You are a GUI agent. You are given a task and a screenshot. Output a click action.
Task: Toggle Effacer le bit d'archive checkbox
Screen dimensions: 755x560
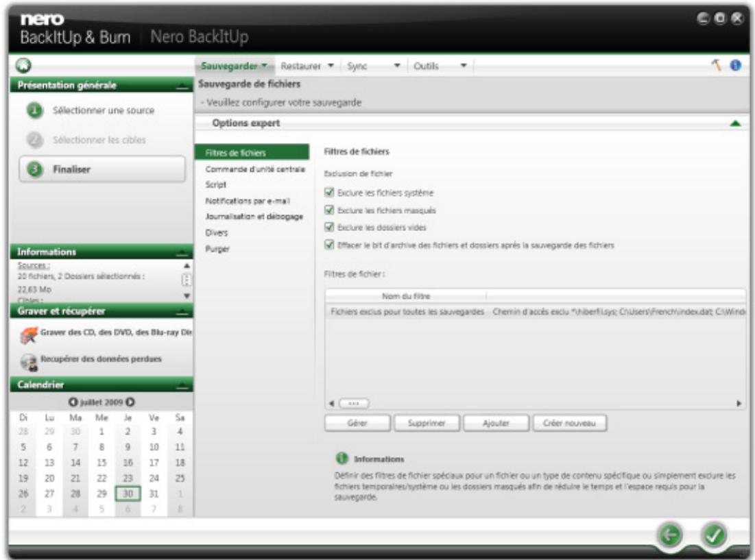click(329, 245)
